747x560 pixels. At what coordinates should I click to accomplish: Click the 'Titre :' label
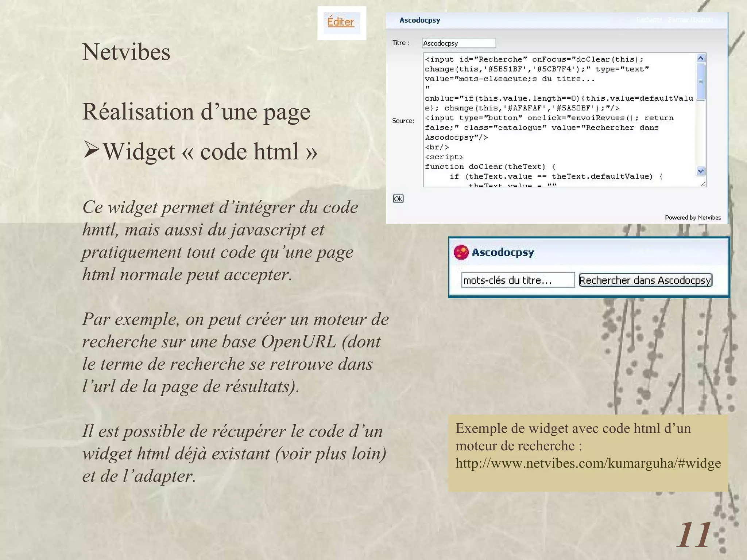click(x=401, y=43)
